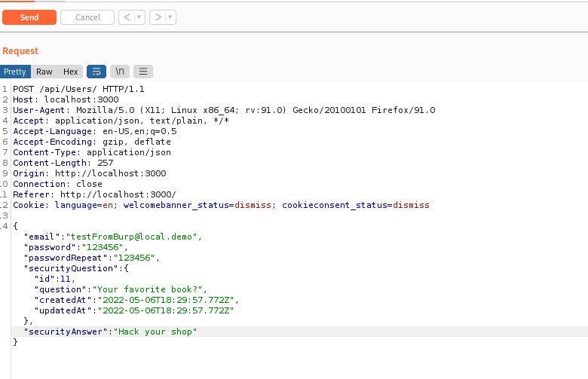
Task: Open the back history dropdown arrow
Action: pos(139,17)
